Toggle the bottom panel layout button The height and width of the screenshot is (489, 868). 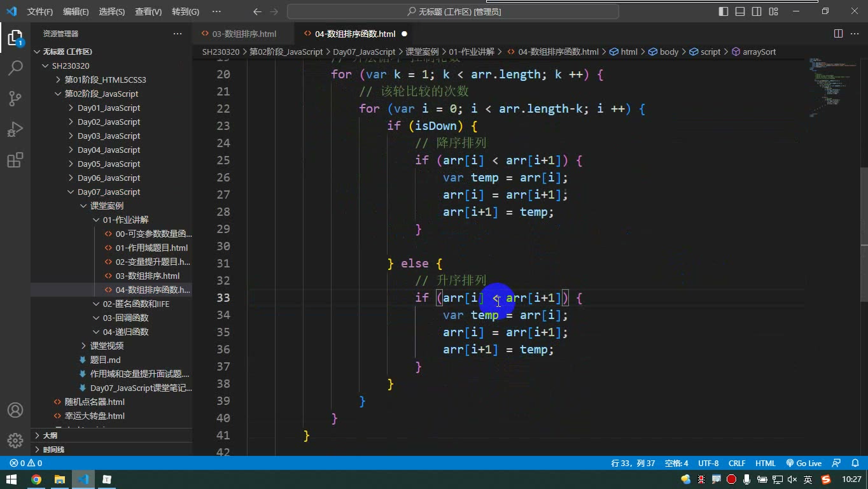click(x=740, y=11)
